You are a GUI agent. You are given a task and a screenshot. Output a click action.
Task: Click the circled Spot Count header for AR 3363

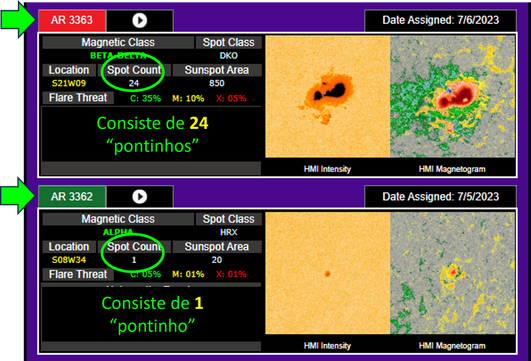point(134,70)
